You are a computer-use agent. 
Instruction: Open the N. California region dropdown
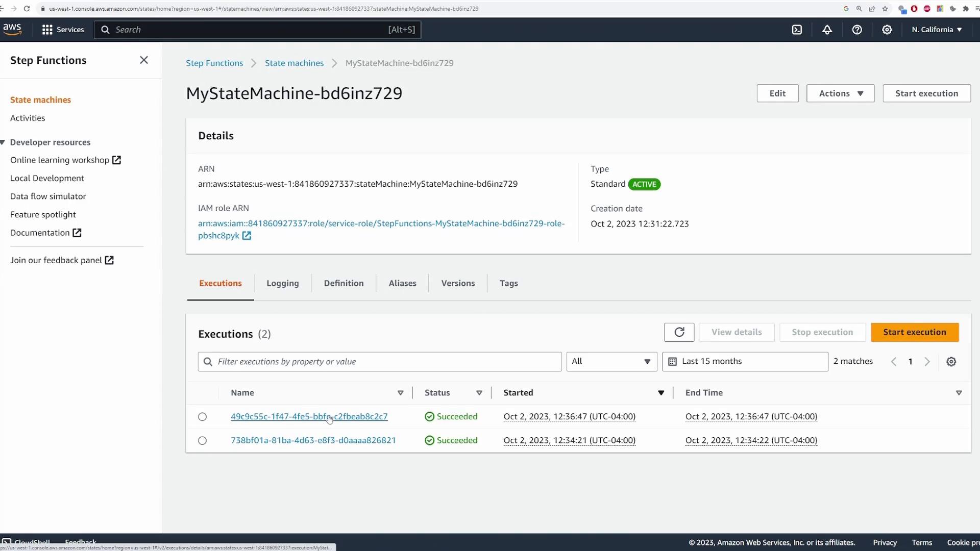click(937, 30)
